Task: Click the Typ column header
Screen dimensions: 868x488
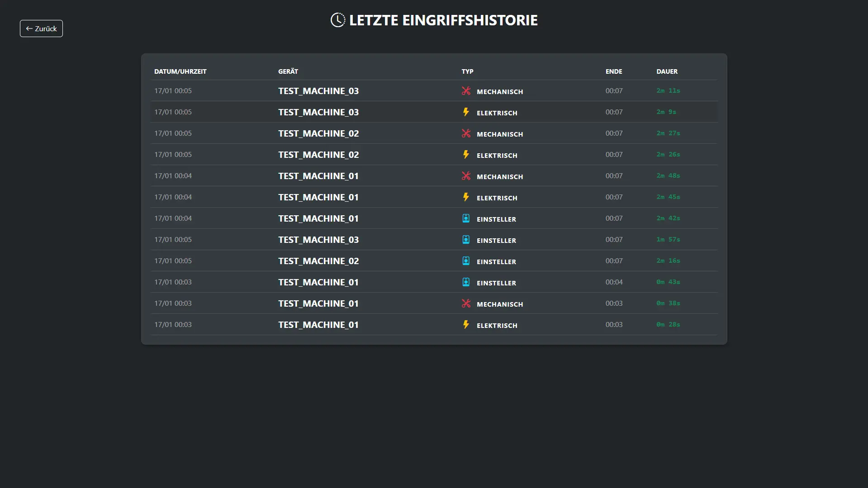Action: (467, 71)
